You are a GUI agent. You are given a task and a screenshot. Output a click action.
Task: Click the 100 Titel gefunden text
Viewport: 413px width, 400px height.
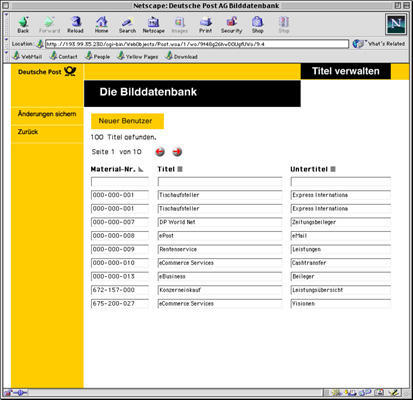click(123, 137)
